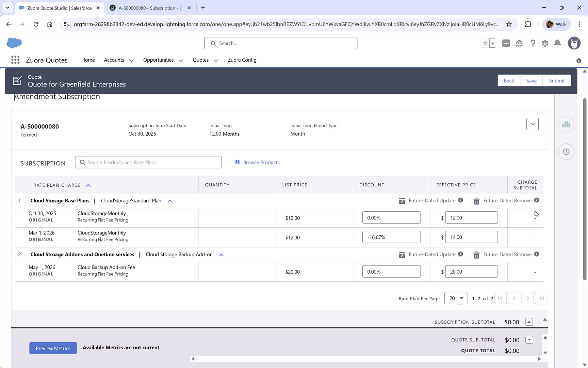This screenshot has height=368, width=588.
Task: Collapse the CloudStorageStandard Plan chevron
Action: click(x=169, y=201)
